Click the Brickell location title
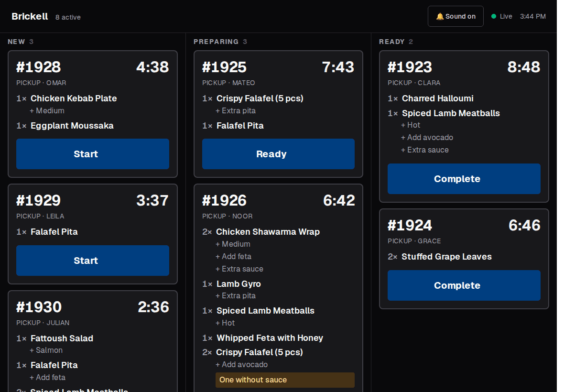Image resolution: width=564 pixels, height=392 pixels. [x=30, y=17]
